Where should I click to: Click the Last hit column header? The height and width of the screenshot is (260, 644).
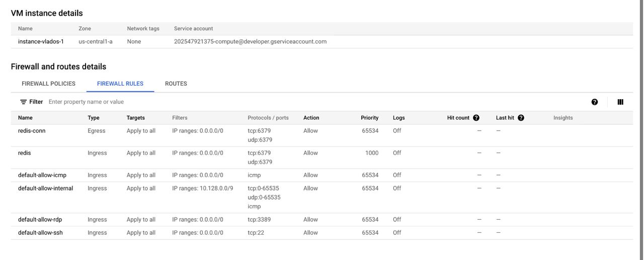[505, 118]
